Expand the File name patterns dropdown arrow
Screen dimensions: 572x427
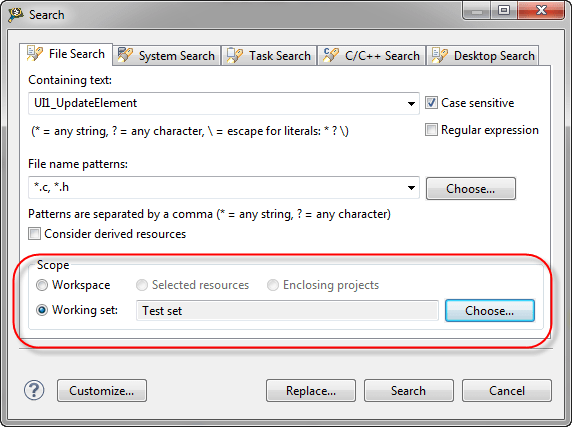coord(411,188)
